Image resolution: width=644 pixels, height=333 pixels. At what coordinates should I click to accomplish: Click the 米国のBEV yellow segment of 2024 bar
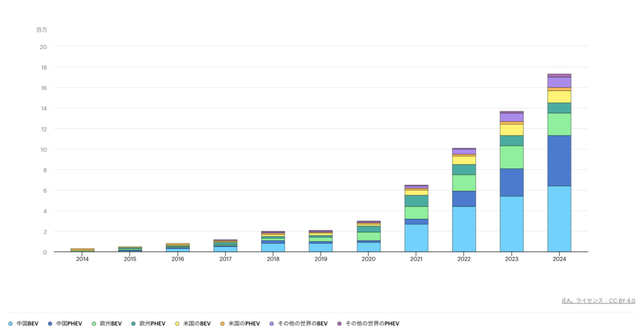[559, 97]
